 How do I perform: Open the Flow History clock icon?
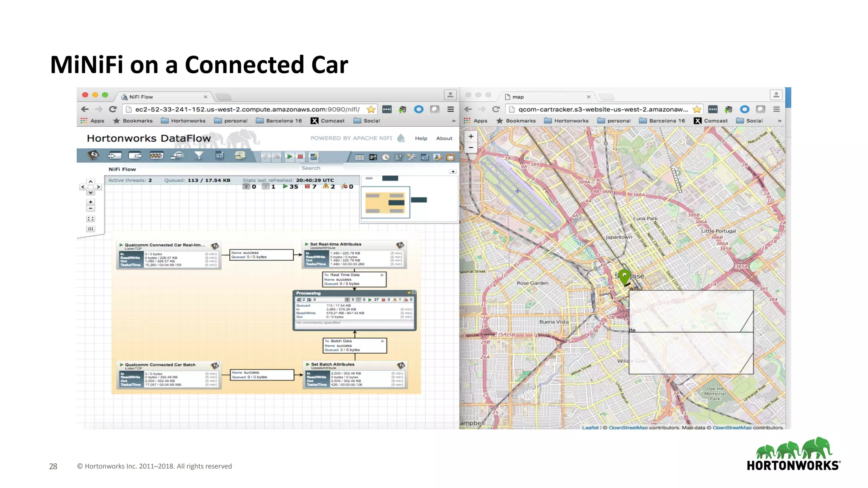tap(386, 157)
